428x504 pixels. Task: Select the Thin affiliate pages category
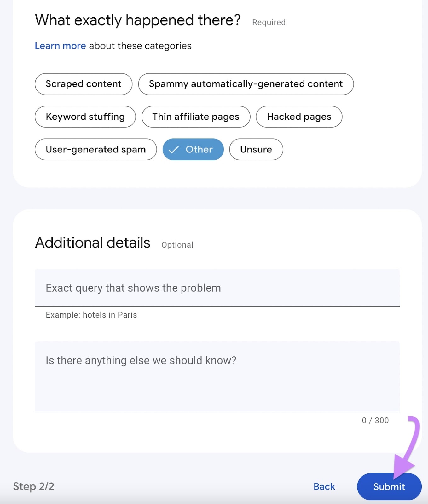195,117
